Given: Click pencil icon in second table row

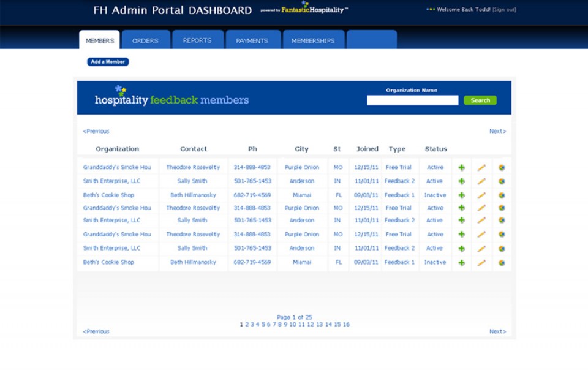Looking at the screenshot, I should pyautogui.click(x=481, y=181).
